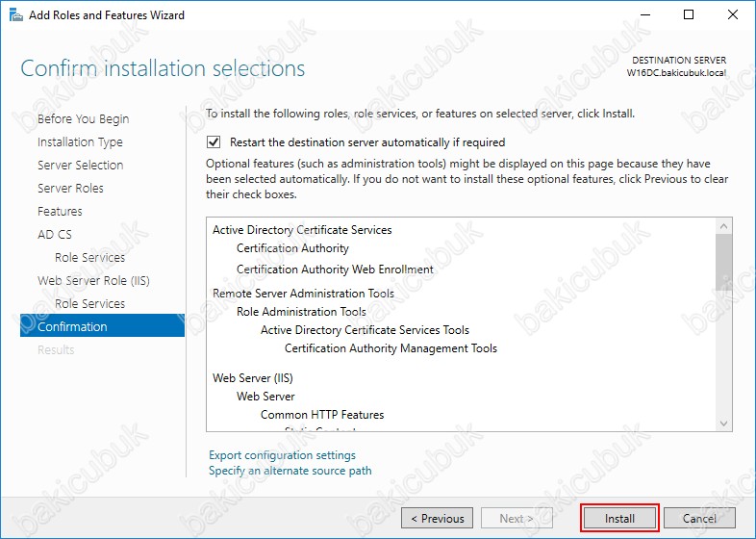Select Remote Server Administration Tools row
The width and height of the screenshot is (756, 539).
303,294
